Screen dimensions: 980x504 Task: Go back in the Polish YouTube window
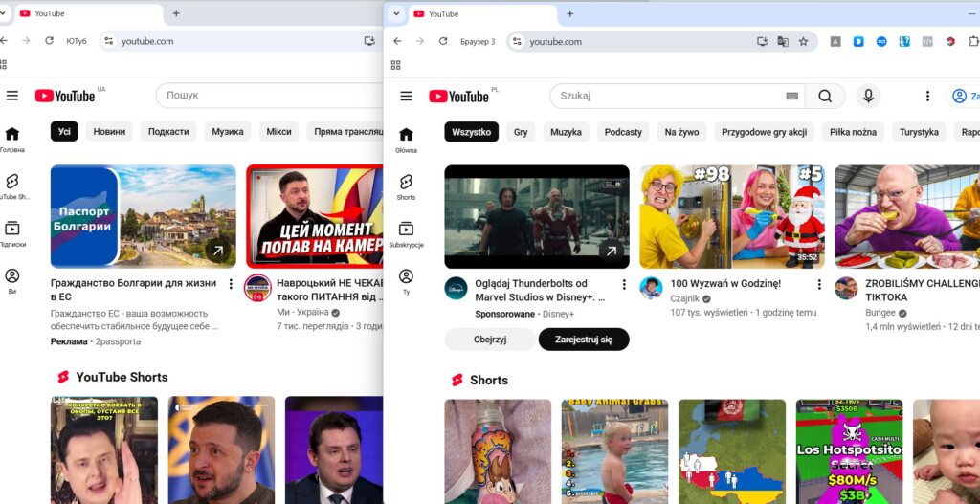[x=397, y=41]
